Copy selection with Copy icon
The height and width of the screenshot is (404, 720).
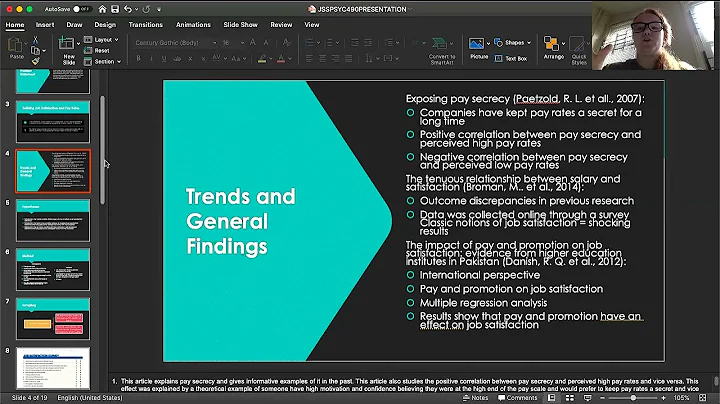pos(35,50)
